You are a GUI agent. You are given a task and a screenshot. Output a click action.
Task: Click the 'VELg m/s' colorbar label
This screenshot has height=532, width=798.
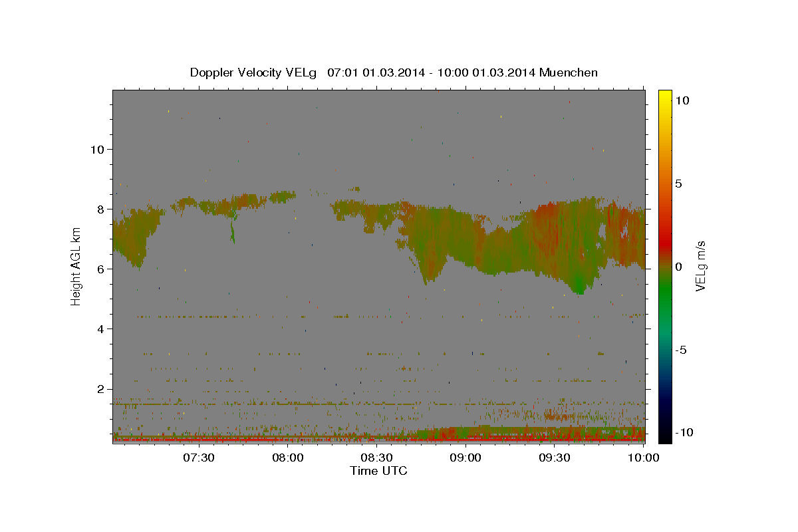(700, 267)
